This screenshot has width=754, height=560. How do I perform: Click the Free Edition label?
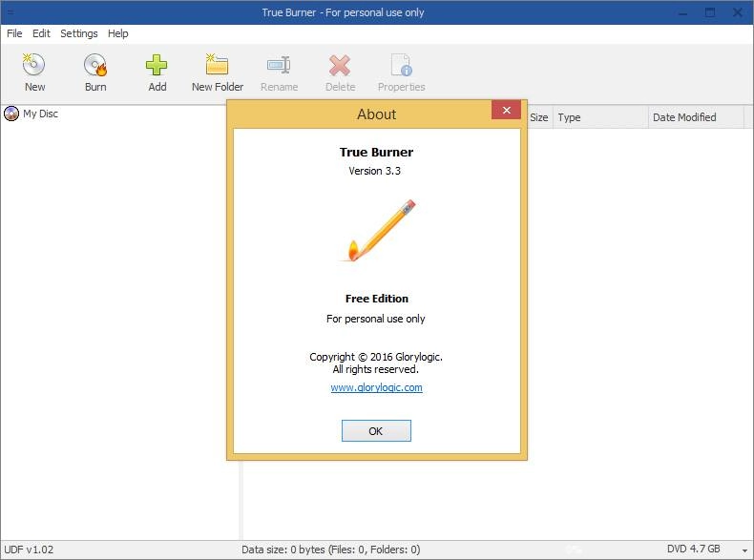[376, 299]
